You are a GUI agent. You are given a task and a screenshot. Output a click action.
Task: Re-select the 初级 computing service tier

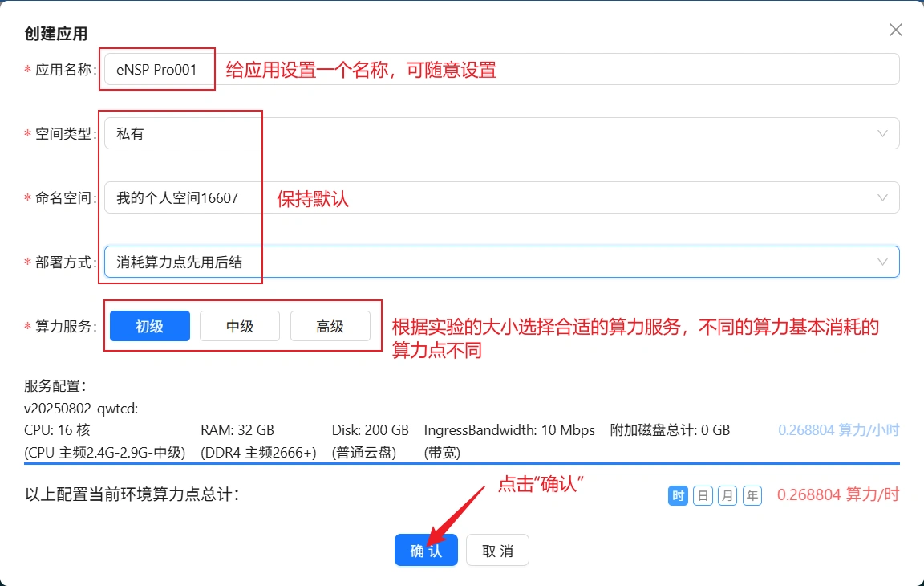click(x=148, y=325)
